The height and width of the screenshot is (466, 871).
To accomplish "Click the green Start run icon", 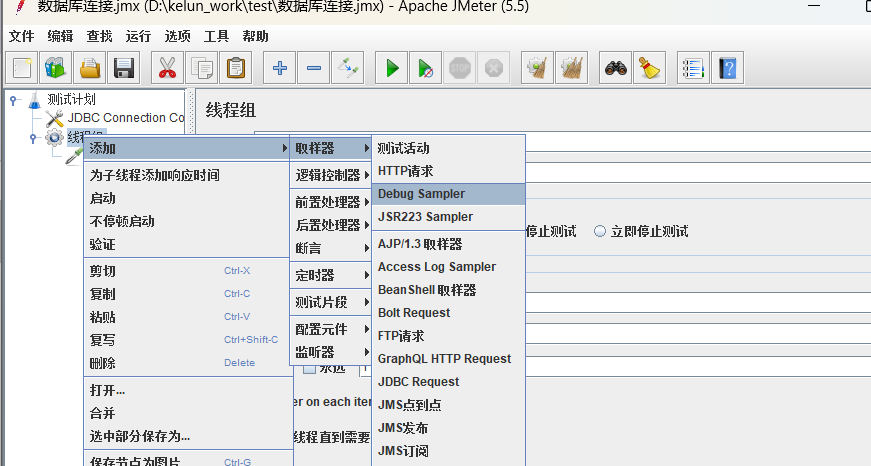I will 392,68.
